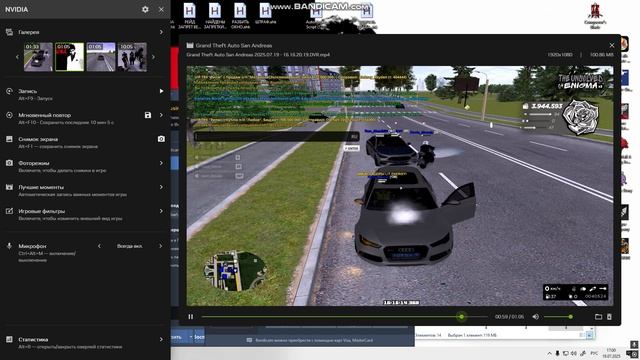Close the Grand Theft Auto video viewer
Screen dimensions: 640x360
tap(611, 45)
